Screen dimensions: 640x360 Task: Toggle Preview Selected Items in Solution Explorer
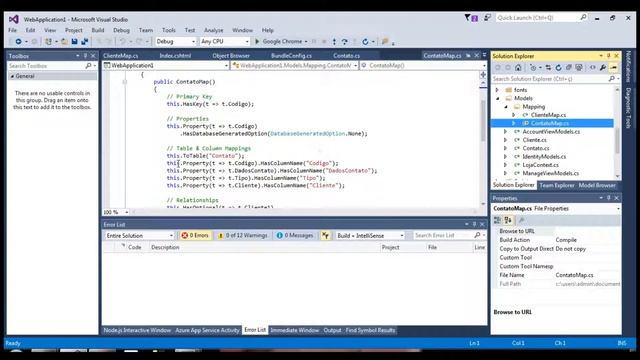coord(613,68)
